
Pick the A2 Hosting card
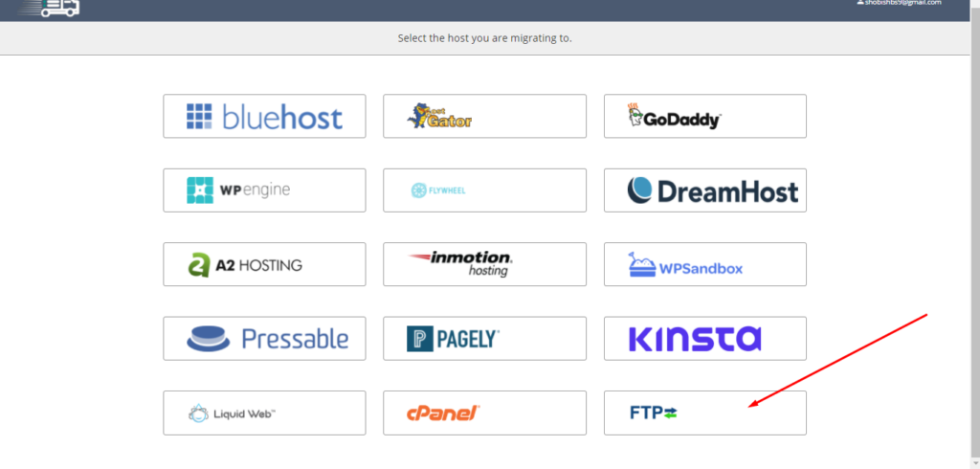tap(264, 264)
